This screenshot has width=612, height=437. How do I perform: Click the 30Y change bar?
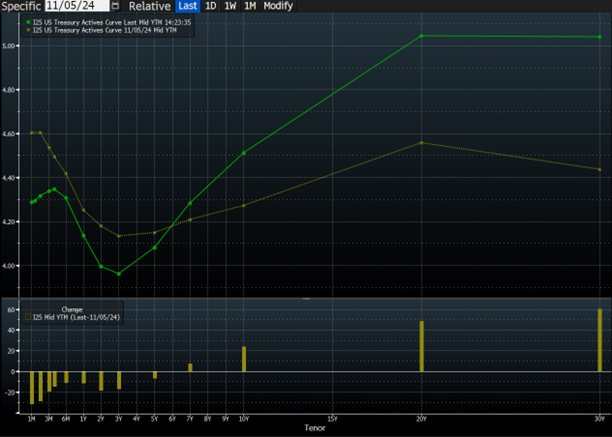click(600, 340)
